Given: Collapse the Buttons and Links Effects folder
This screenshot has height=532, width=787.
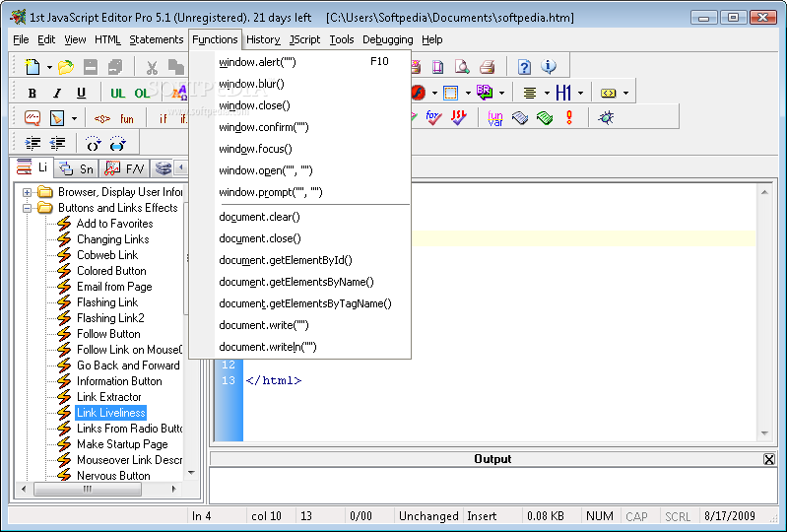Looking at the screenshot, I should tap(28, 208).
